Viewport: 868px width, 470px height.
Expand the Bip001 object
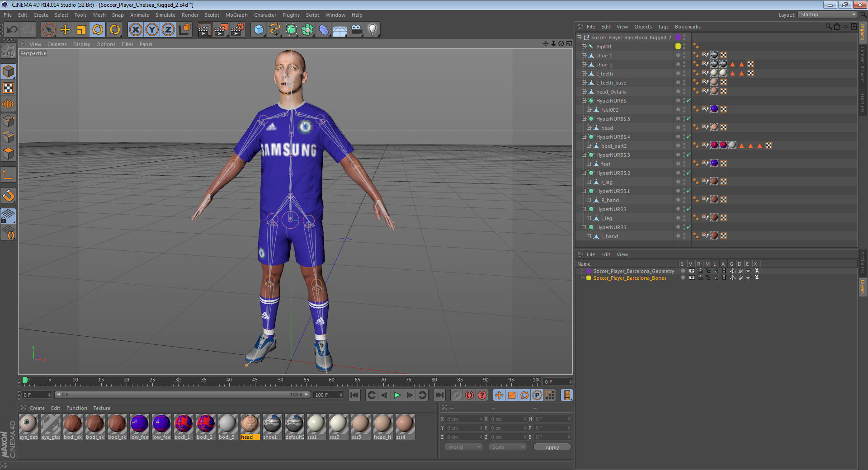[584, 47]
